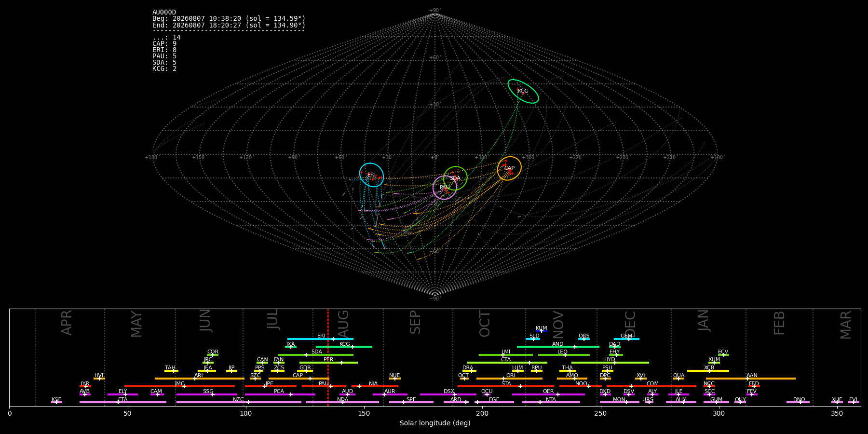The width and height of the screenshot is (868, 434).
Task: Click the Solar longitude axis label
Action: tap(435, 423)
